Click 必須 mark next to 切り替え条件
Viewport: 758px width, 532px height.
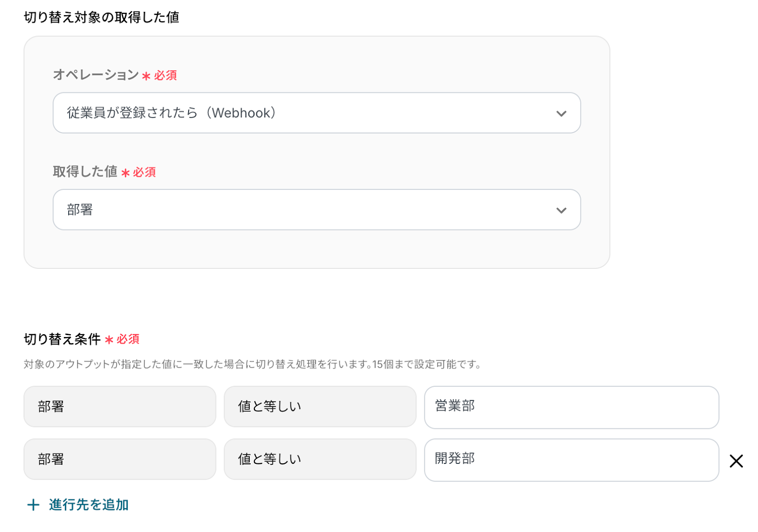coord(127,339)
